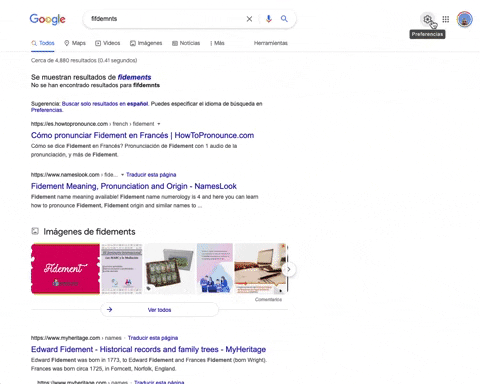Screen dimensions: 480x384
Task: Open the blue people illustration thumbnail
Action: click(215, 269)
